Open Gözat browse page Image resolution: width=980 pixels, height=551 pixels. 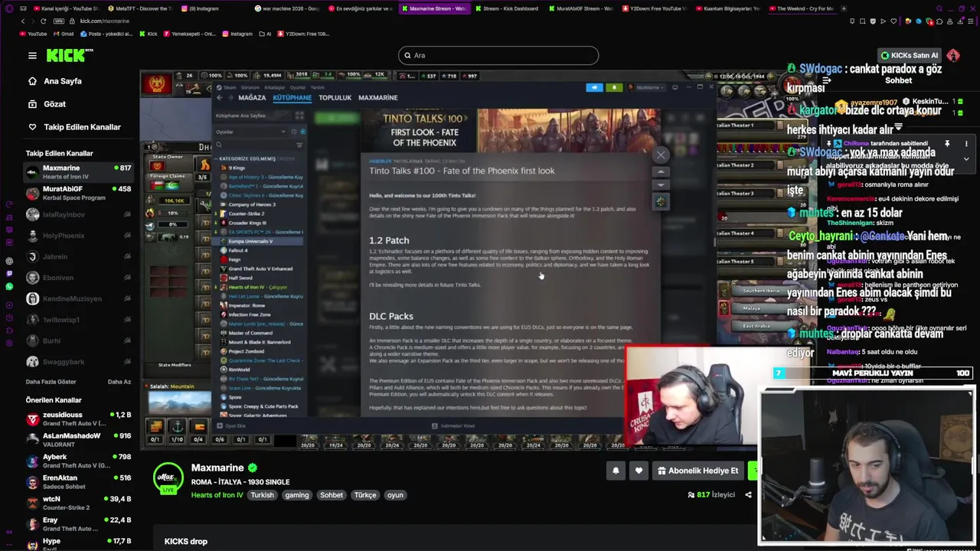54,104
